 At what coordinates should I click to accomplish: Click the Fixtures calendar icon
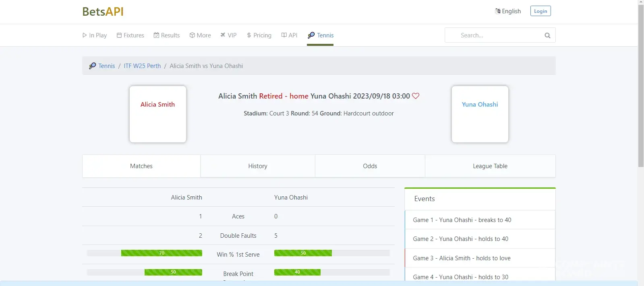119,35
